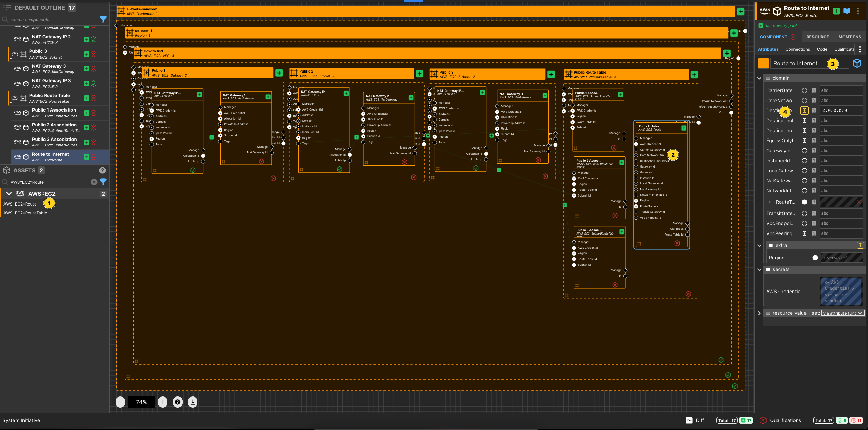868x430 pixels.
Task: Toggle Region filled socket circle
Action: tap(815, 258)
